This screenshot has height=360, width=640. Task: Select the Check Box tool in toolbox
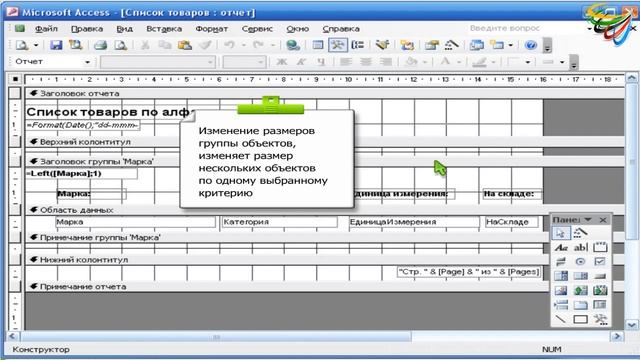600,262
